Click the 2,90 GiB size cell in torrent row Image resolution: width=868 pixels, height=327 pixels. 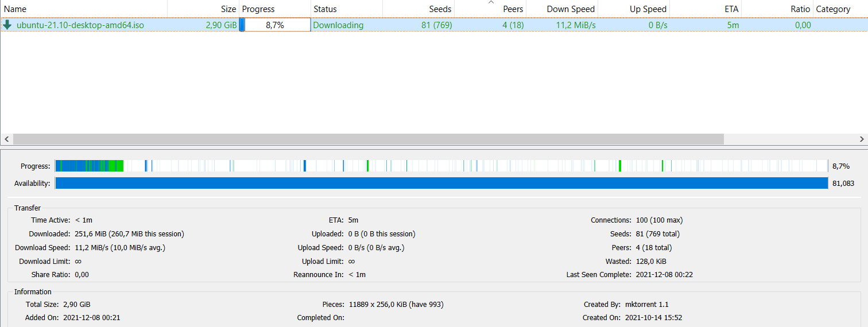pos(221,25)
